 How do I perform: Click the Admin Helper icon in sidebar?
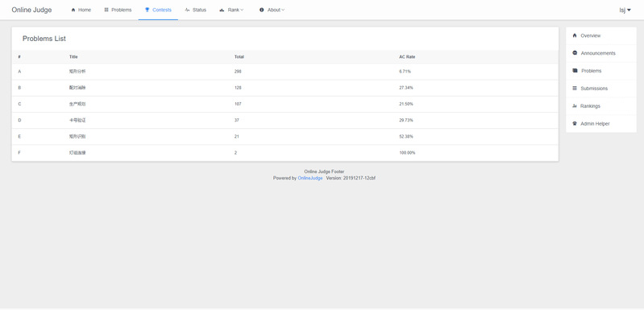575,123
